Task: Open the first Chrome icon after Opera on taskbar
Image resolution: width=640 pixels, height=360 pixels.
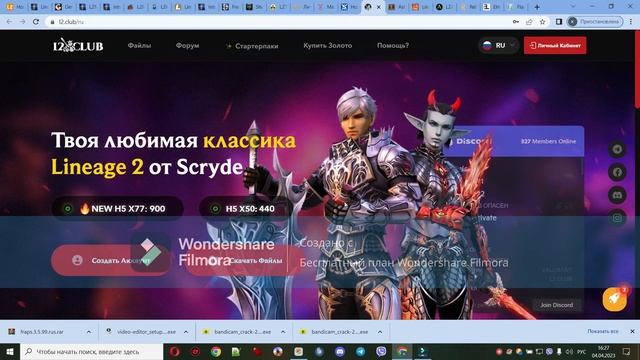Action: pos(216,351)
